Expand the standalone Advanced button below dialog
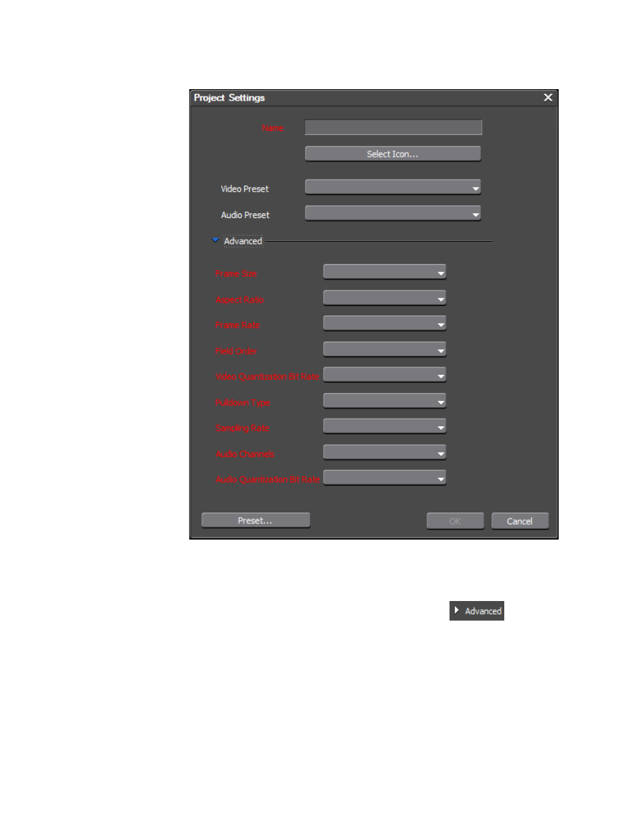 [x=477, y=610]
